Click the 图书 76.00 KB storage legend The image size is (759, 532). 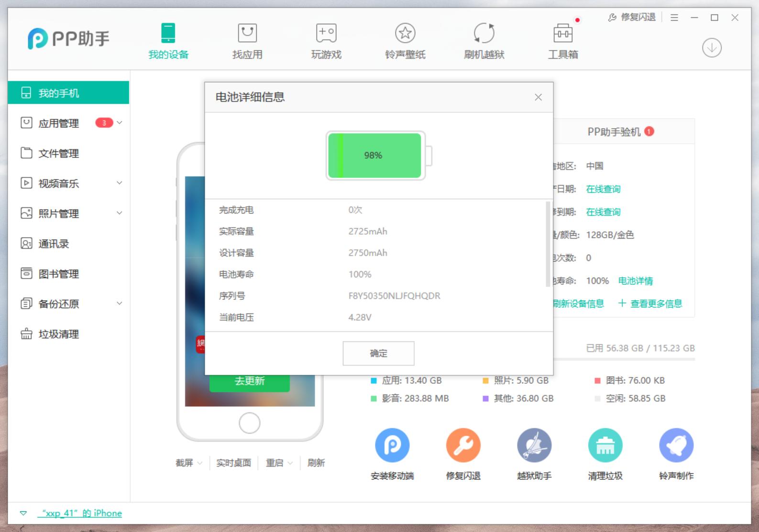coord(629,381)
